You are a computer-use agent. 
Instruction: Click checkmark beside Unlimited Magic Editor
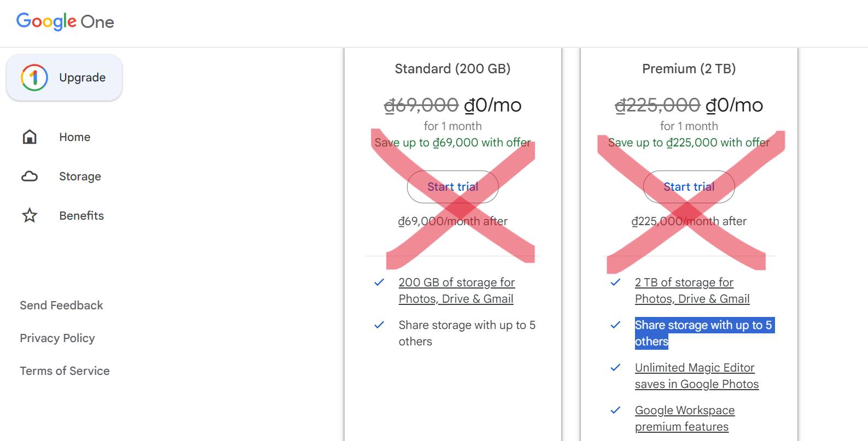(615, 368)
